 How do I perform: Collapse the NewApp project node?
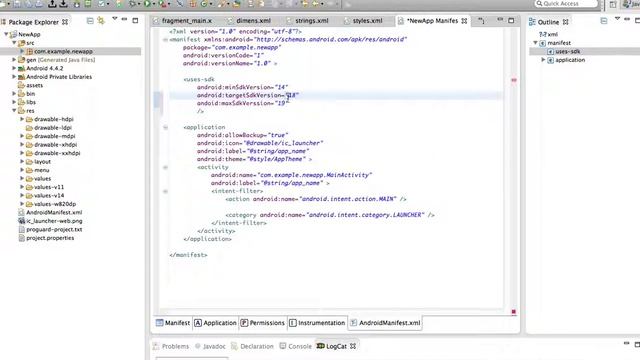[6, 34]
